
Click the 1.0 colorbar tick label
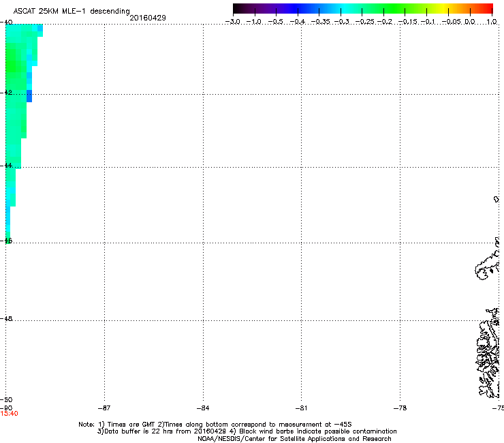click(x=492, y=22)
